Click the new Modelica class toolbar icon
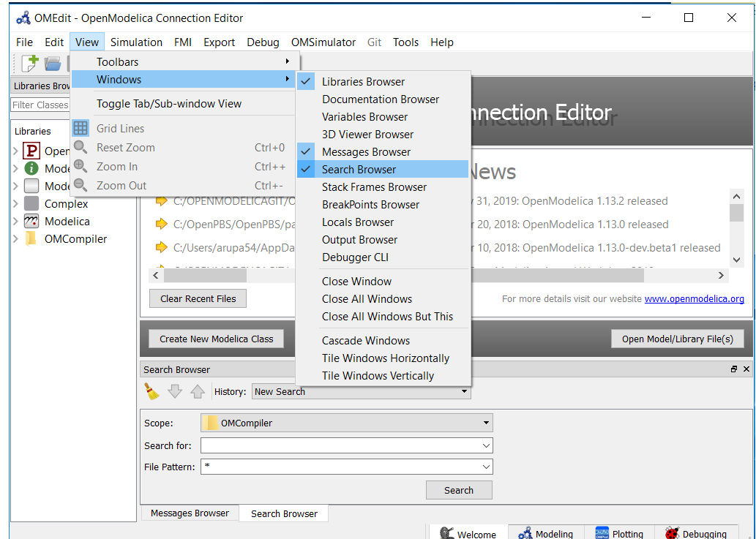Screen dimensions: 756x539 point(29,64)
